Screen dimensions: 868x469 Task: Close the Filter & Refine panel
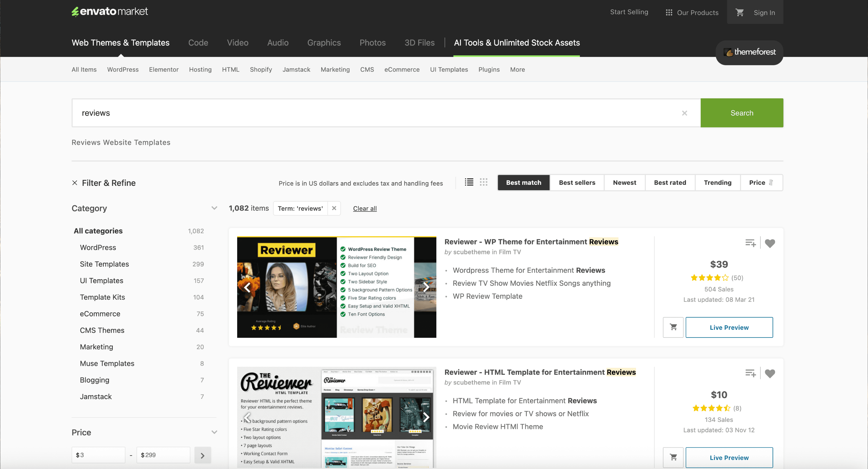point(75,183)
